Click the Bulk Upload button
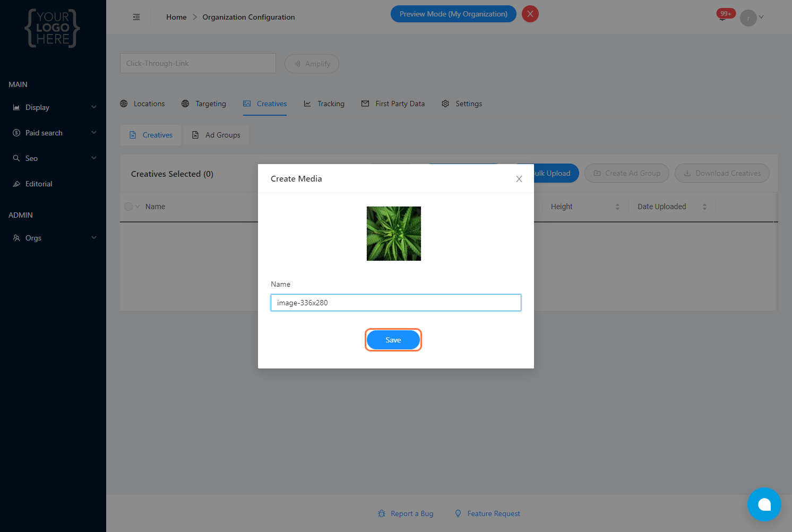The width and height of the screenshot is (792, 532). click(552, 173)
